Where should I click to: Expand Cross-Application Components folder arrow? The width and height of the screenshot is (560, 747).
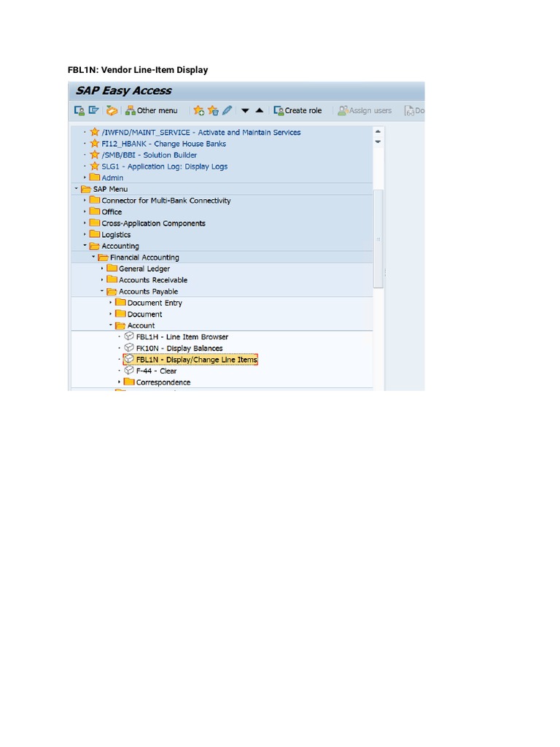(85, 223)
